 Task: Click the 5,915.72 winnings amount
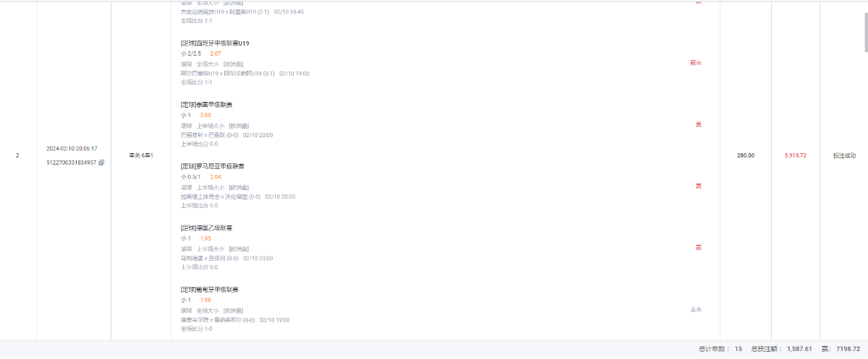[795, 155]
